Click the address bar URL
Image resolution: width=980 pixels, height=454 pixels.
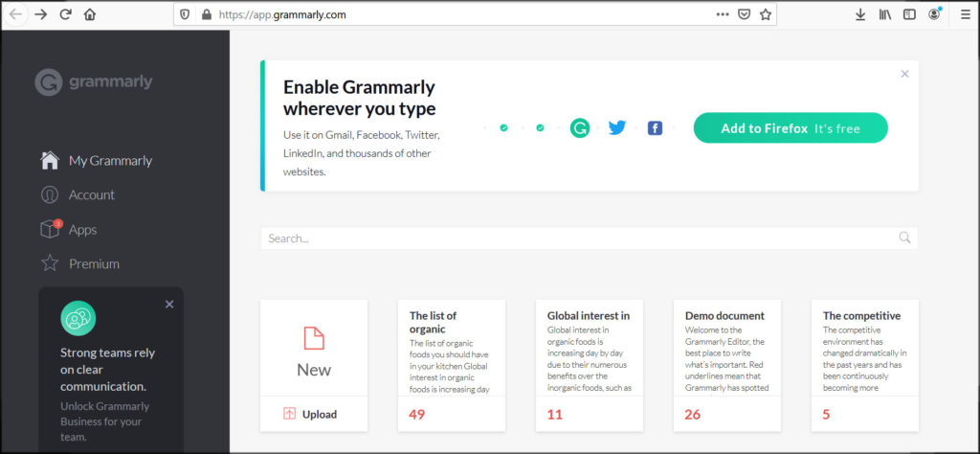282,14
